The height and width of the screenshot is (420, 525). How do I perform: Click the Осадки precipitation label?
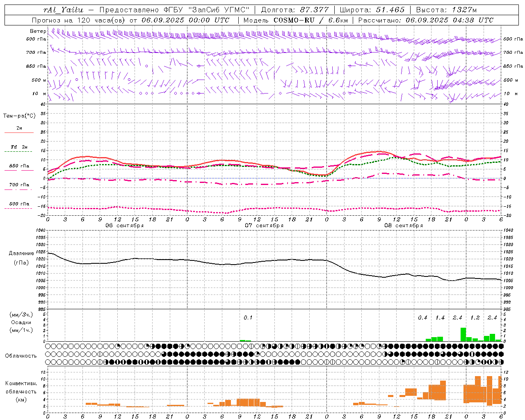21,322
